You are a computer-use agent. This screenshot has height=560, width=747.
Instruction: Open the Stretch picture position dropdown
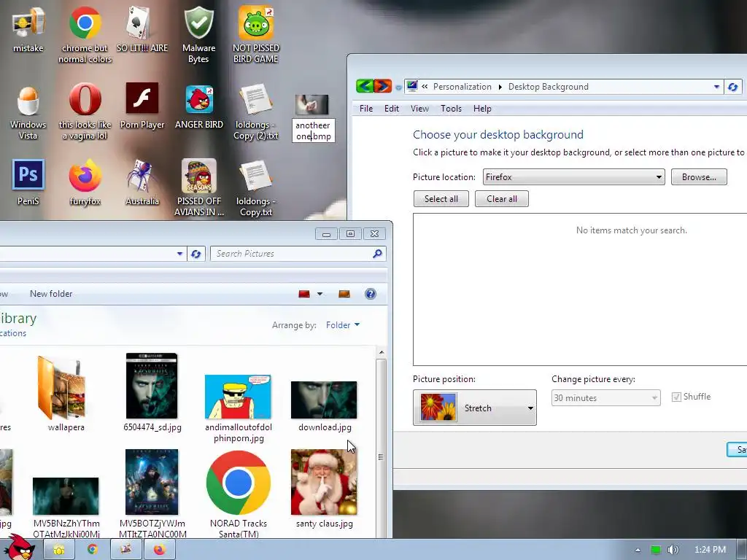474,408
